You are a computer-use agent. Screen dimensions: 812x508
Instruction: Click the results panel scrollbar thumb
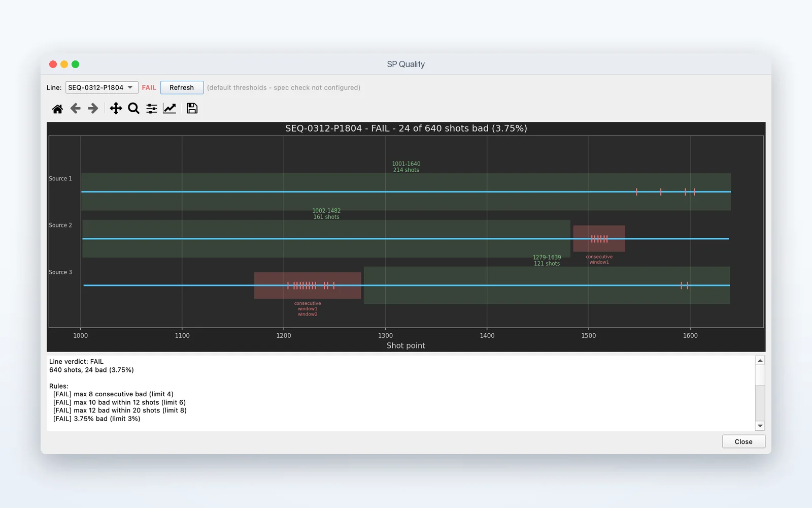coord(760,375)
